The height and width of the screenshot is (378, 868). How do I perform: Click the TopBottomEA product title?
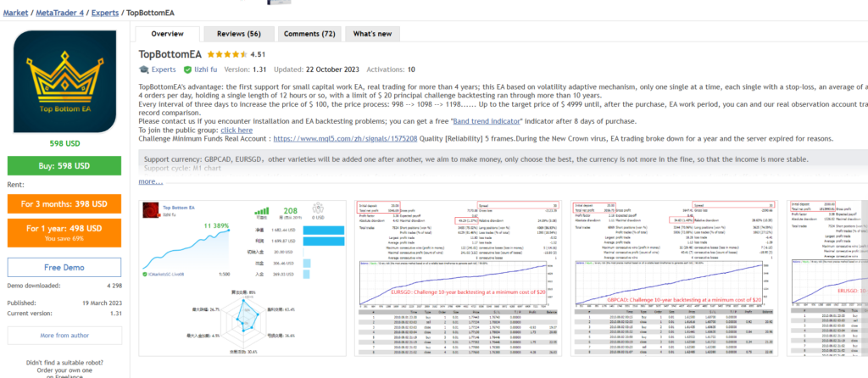[x=170, y=54]
